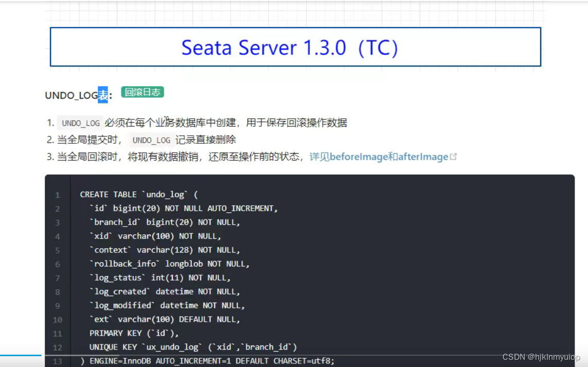Click the `log_status` int(11) code line
The height and width of the screenshot is (367, 588).
coord(160,278)
